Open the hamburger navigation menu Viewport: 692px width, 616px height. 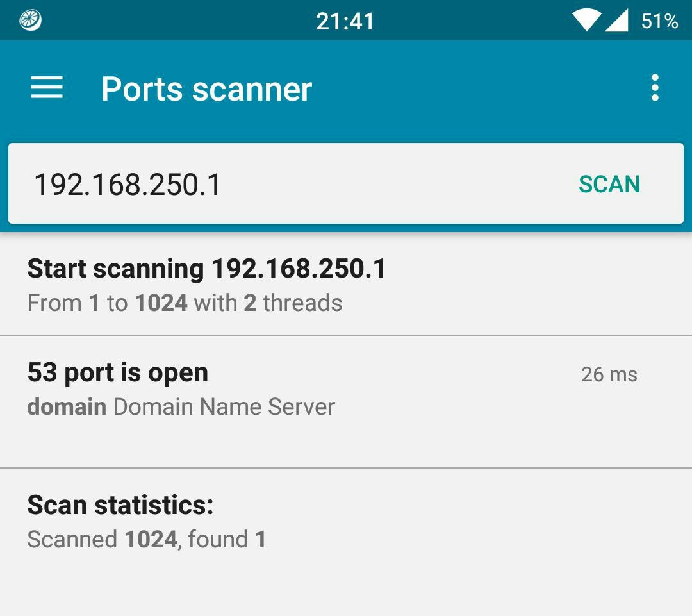[x=47, y=88]
